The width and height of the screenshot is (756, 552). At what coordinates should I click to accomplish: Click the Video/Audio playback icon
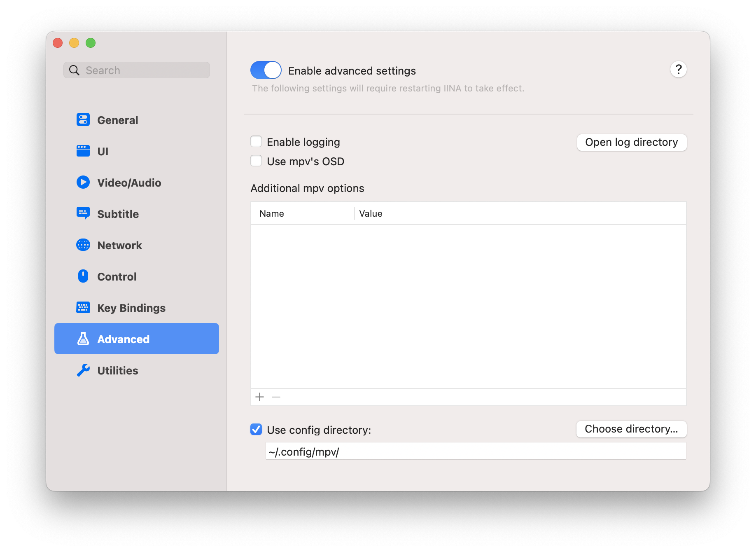pos(83,182)
